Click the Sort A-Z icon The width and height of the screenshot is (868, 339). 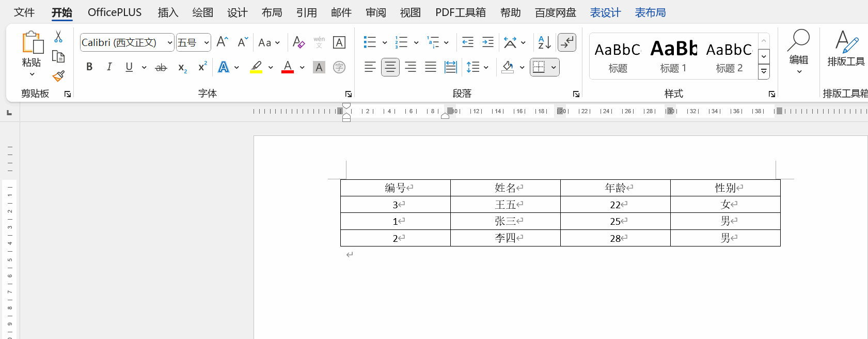coord(544,42)
